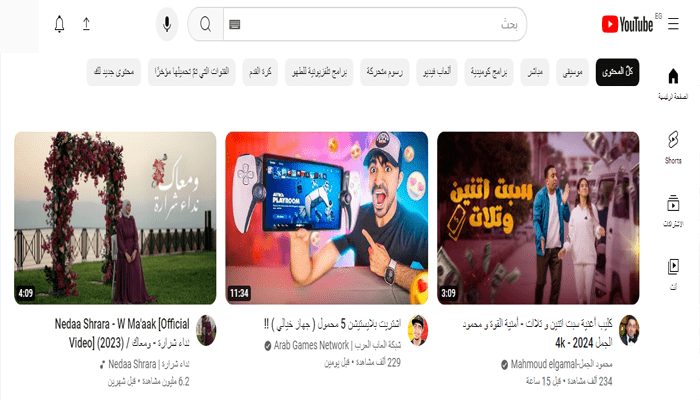Click the upload video icon

(86, 24)
